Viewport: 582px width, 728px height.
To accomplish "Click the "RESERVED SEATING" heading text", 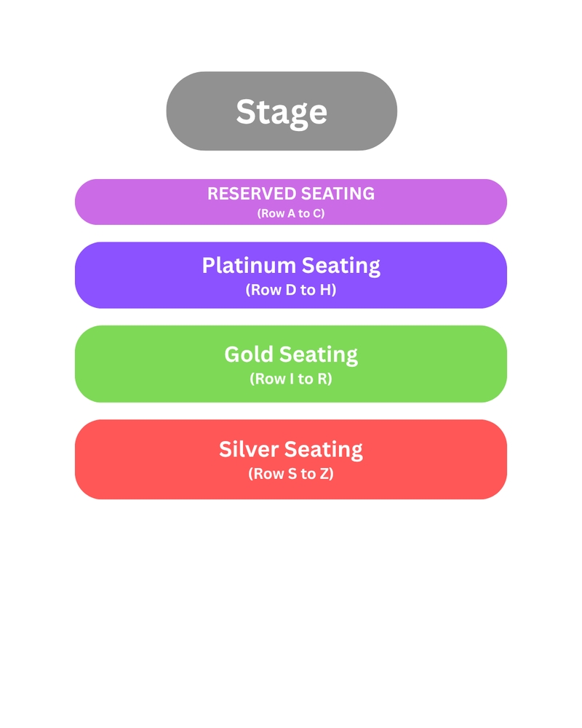I will [290, 194].
